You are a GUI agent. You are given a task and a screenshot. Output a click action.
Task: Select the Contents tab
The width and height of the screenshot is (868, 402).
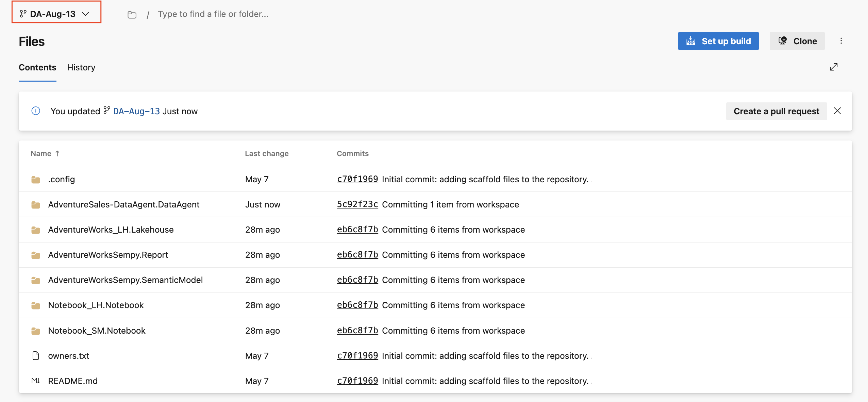tap(37, 67)
